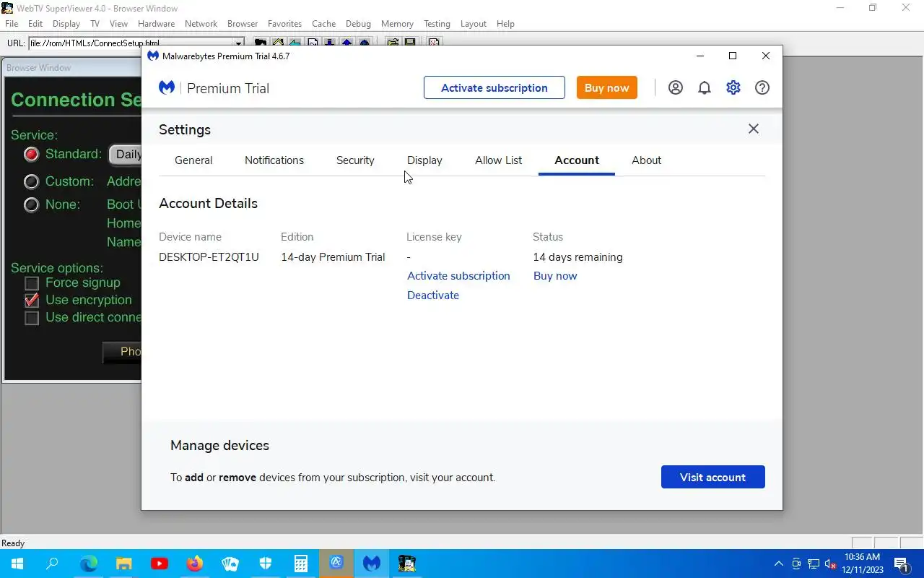Click Activate subscription link under License key

point(458,276)
